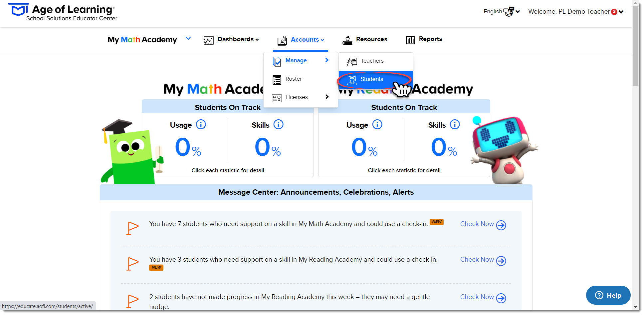Image resolution: width=644 pixels, height=315 pixels.
Task: Click the Students graduate icon
Action: click(352, 80)
